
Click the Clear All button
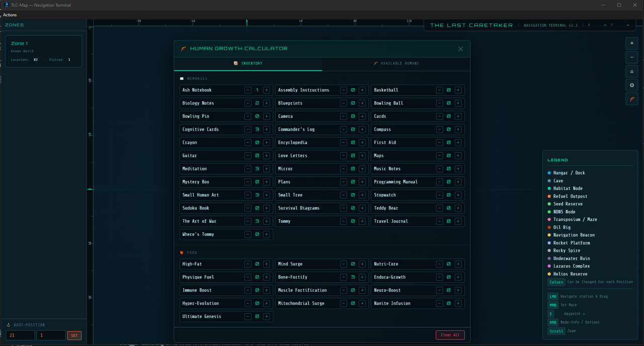coord(450,335)
